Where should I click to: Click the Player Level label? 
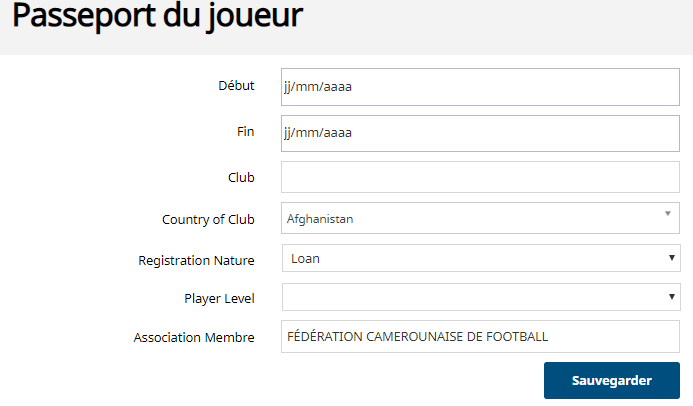coord(219,298)
